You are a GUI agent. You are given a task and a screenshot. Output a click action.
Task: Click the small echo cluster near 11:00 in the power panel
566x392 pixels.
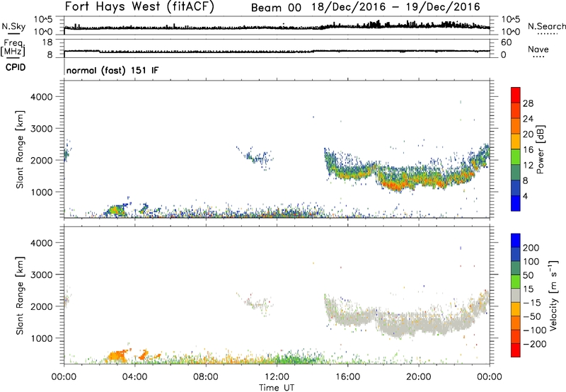tap(257, 157)
